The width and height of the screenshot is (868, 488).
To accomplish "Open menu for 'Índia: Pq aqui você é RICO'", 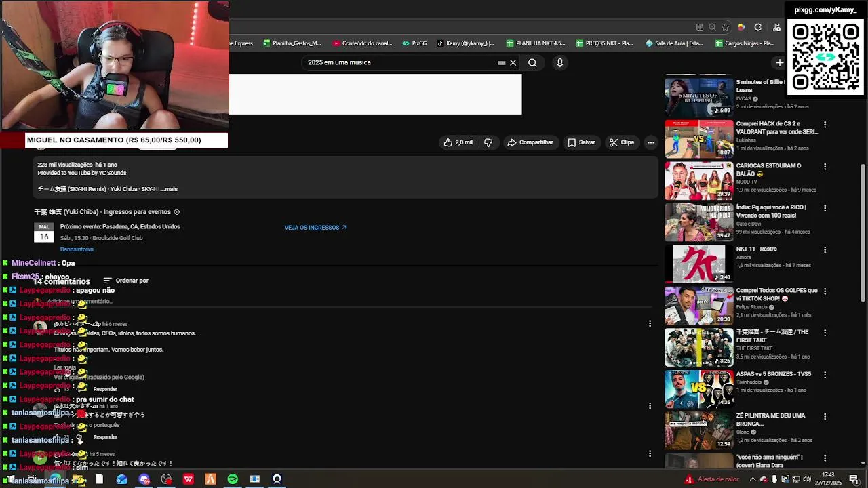I will pyautogui.click(x=825, y=208).
